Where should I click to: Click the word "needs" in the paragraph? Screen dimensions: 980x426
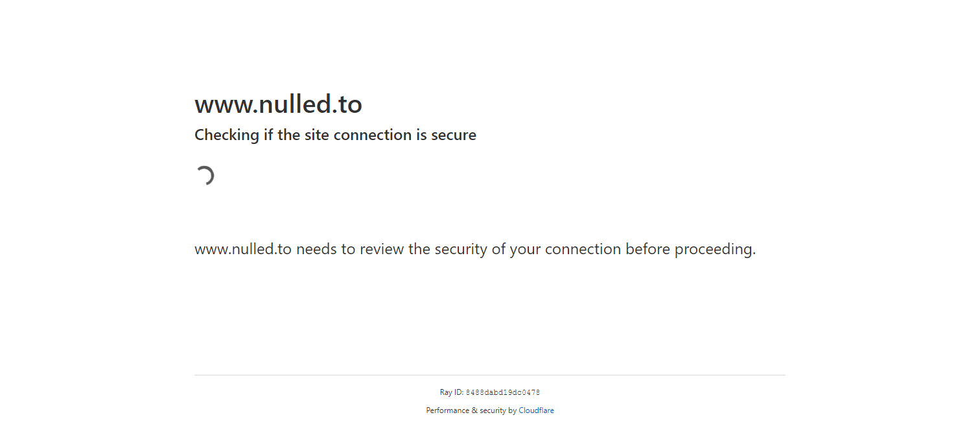316,250
